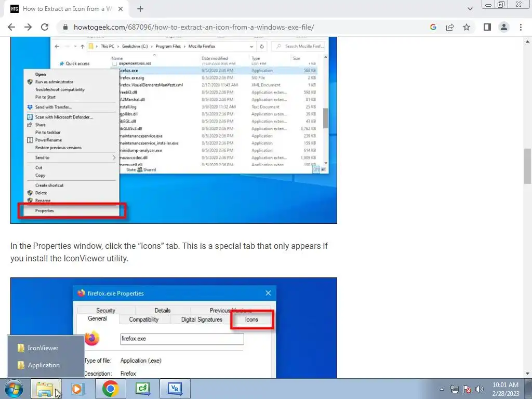This screenshot has height=399, width=532.
Task: Select the How to Extract an Icon tab
Action: (66, 9)
